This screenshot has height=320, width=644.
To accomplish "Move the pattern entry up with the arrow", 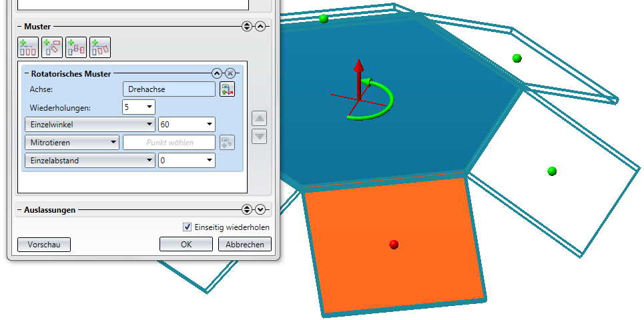I will tap(259, 119).
